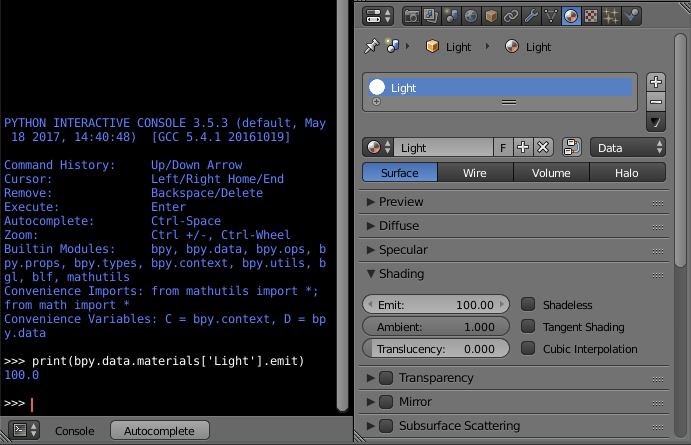
Task: Click the Emit value slider
Action: [x=436, y=304]
